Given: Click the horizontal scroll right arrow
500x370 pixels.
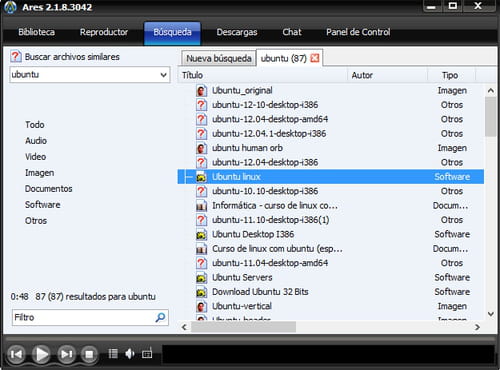Looking at the screenshot, I should pos(477,327).
